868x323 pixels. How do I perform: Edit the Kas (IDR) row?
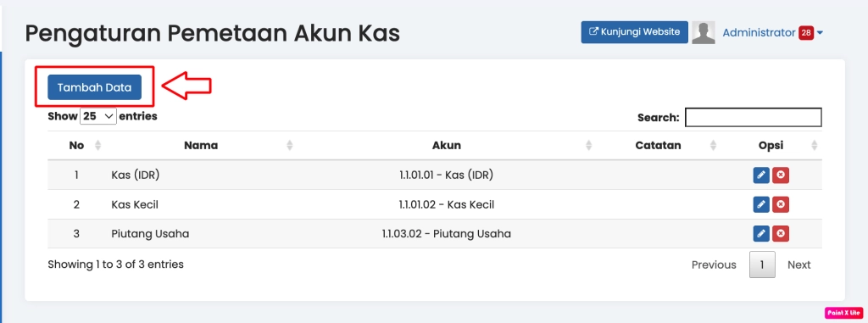(761, 175)
